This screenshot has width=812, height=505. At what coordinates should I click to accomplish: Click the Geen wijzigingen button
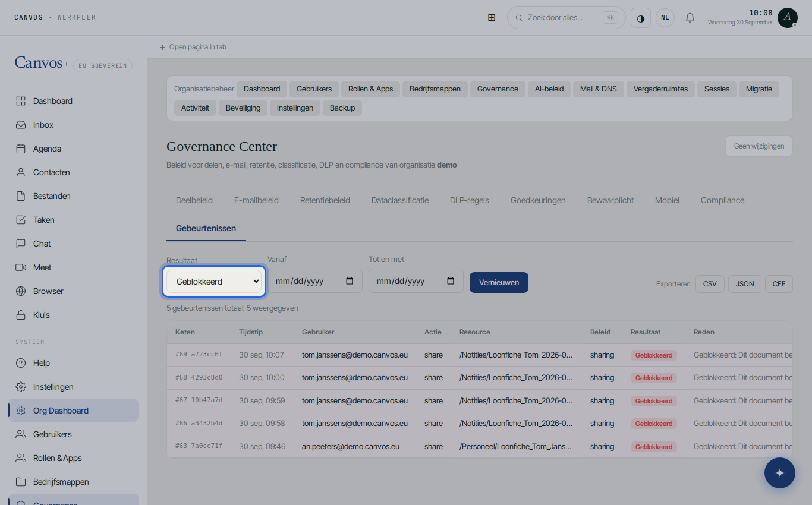point(759,146)
